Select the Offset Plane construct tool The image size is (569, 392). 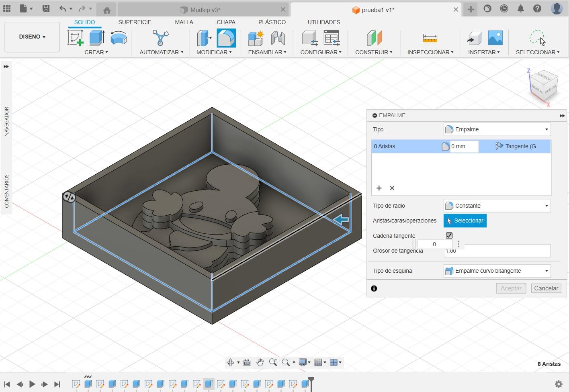(374, 38)
